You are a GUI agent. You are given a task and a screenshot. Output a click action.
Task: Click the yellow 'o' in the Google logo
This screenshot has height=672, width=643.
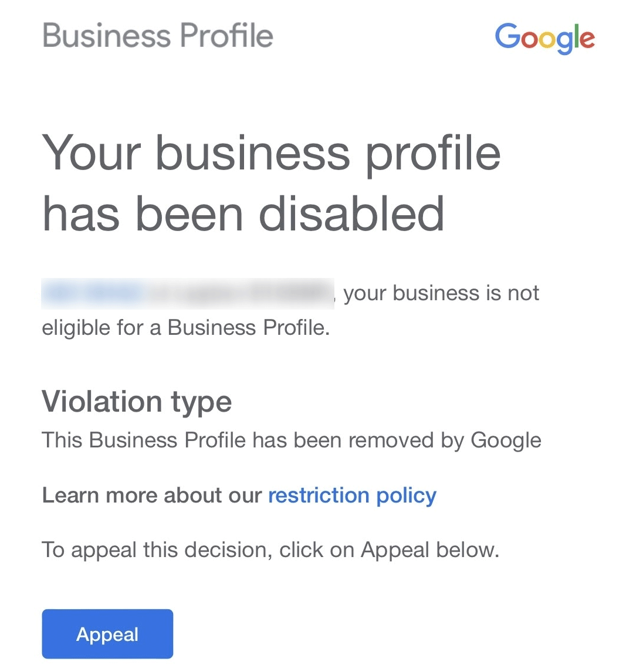point(548,40)
